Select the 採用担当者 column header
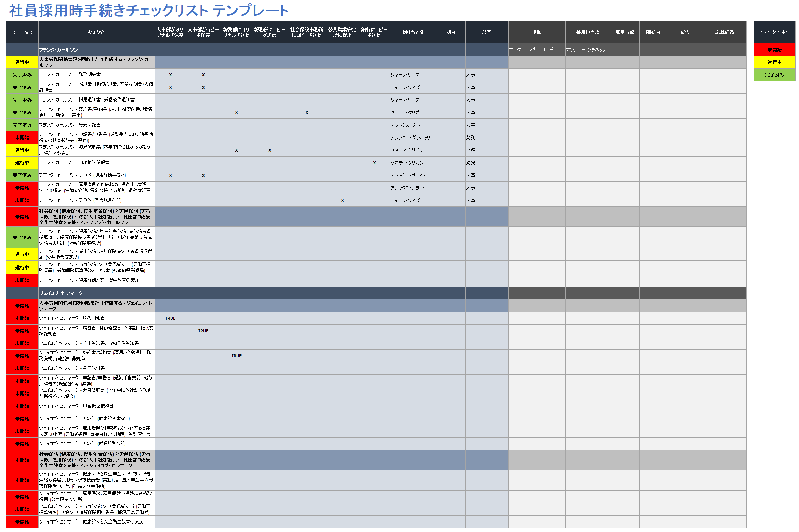Viewport: 799px width, 532px height. click(x=588, y=32)
